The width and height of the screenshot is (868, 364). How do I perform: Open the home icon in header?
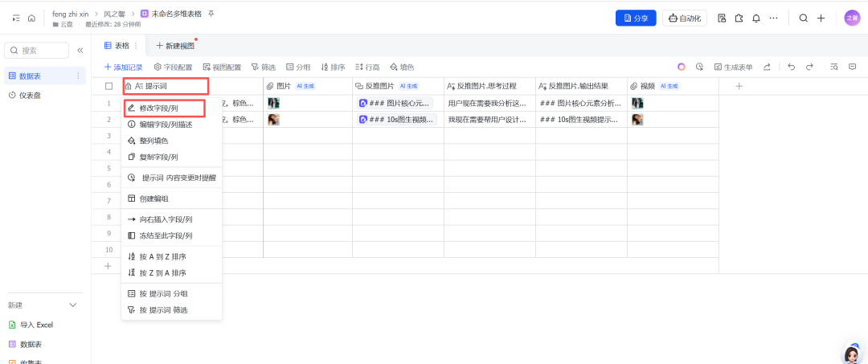tap(31, 18)
